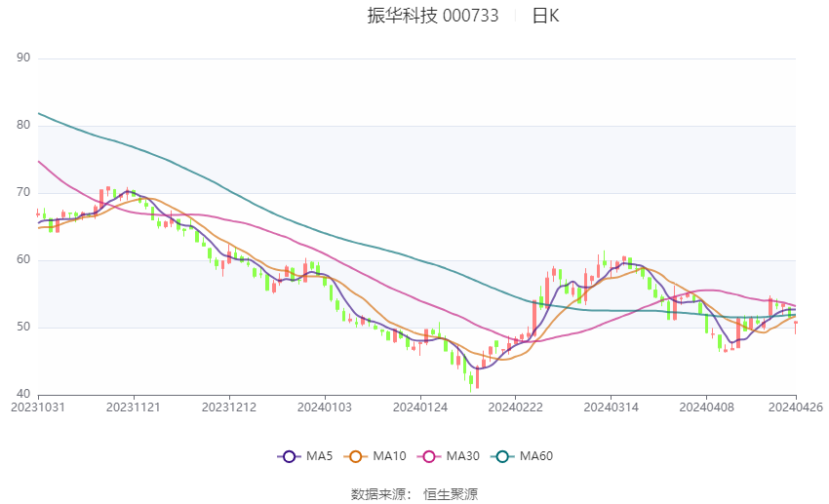The width and height of the screenshot is (829, 504).
Task: Toggle the MA5 legend series
Action: point(305,456)
